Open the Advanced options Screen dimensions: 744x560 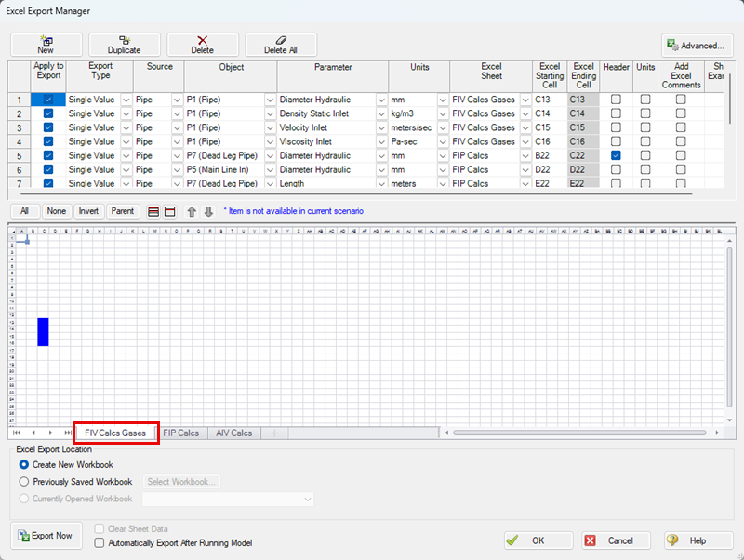click(x=695, y=45)
